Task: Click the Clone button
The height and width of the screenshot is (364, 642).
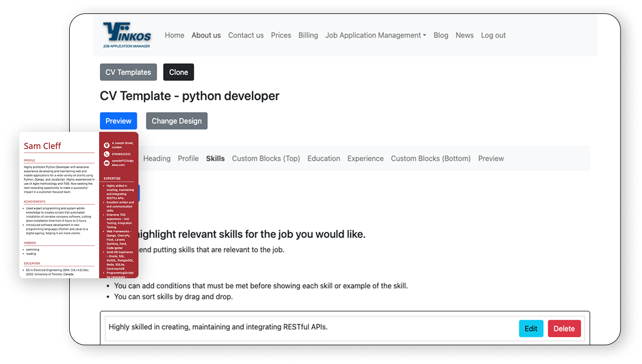Action: click(179, 72)
